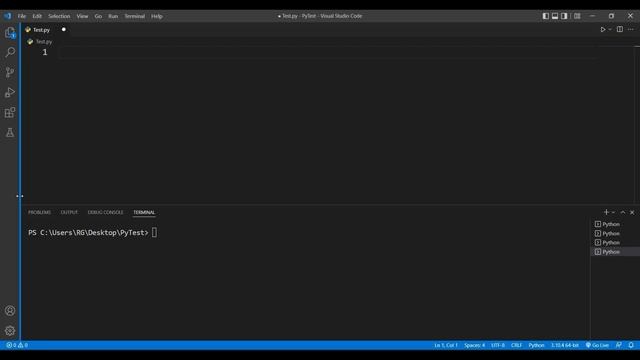640x360 pixels.
Task: Open the Edit menu
Action: [x=37, y=16]
